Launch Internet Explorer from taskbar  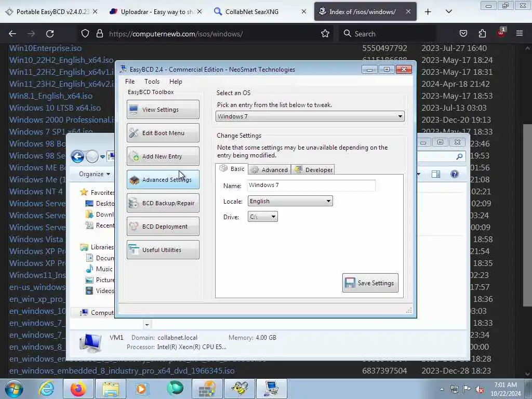[x=46, y=389]
